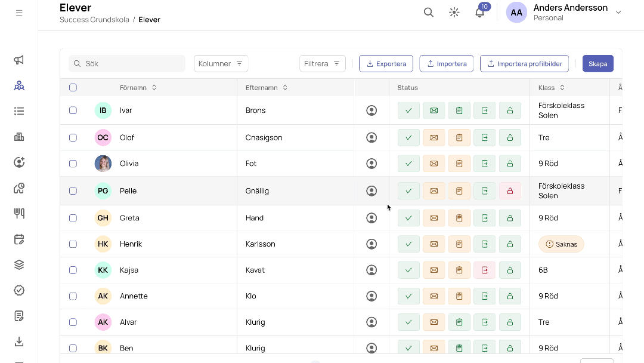
Task: Check the box for Pelle Gnällig
Action: 73,190
